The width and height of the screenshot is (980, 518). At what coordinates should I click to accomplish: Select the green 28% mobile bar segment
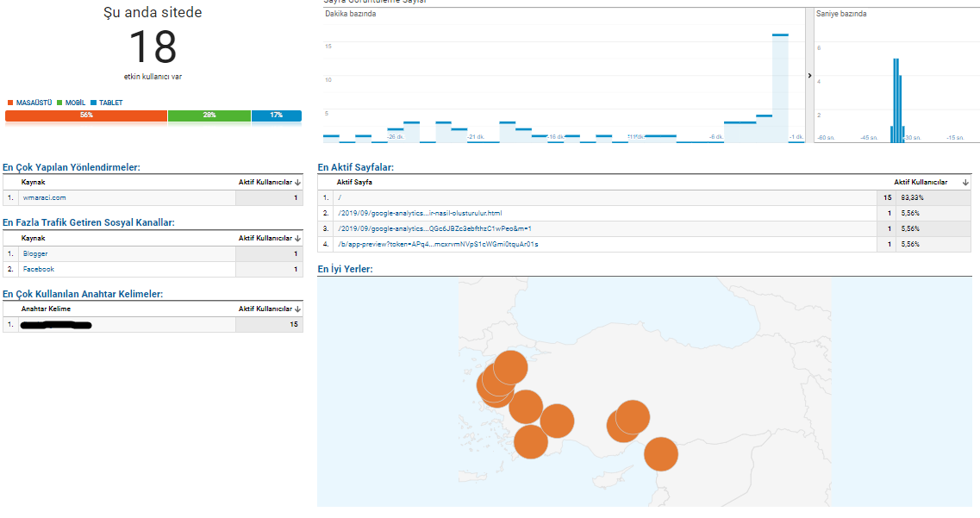(209, 115)
